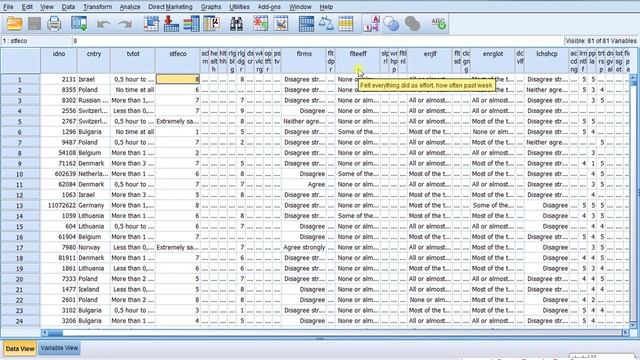This screenshot has height=360, width=640.
Task: Open the Graphs menu
Action: (x=211, y=7)
